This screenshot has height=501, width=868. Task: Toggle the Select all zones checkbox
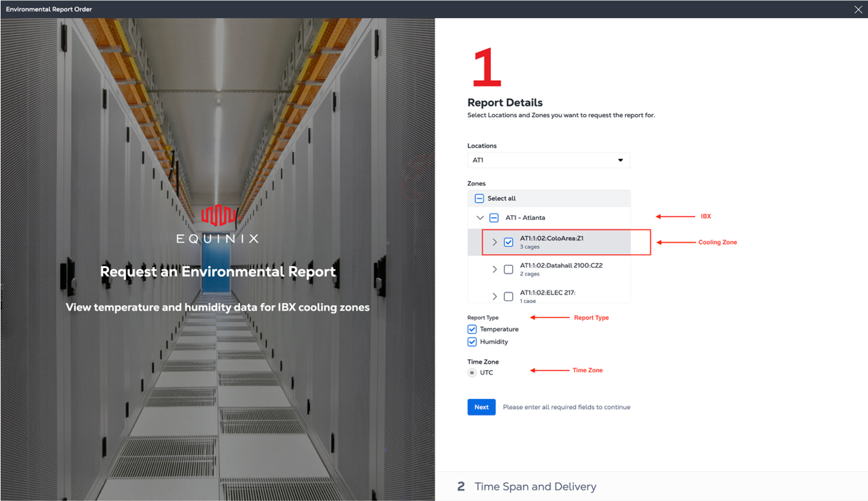pos(480,199)
